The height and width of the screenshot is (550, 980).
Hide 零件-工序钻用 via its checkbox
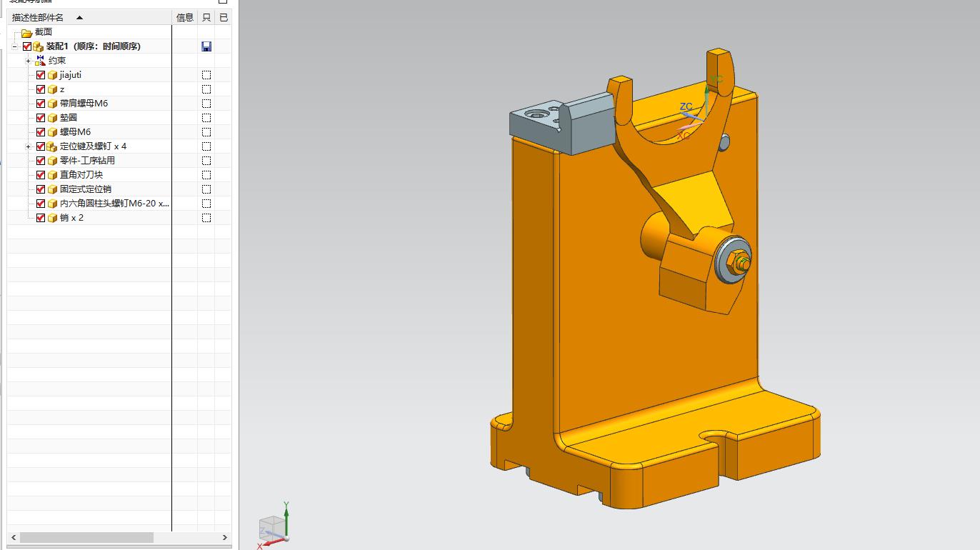tap(41, 161)
